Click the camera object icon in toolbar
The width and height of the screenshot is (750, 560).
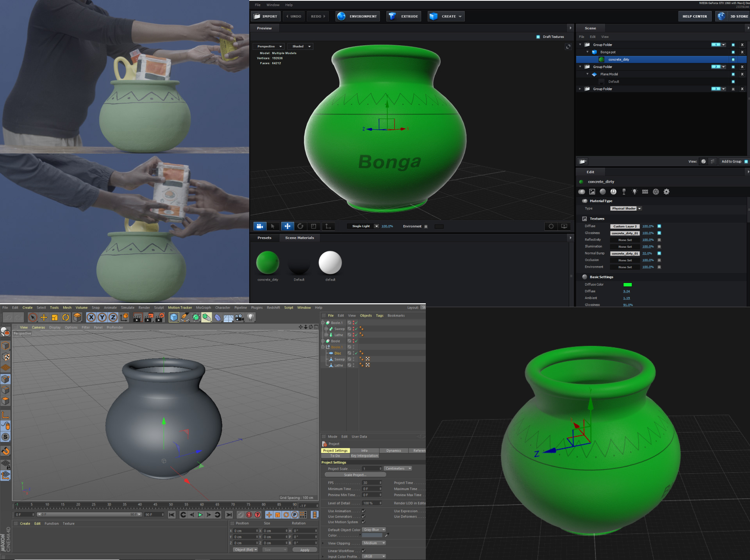click(239, 318)
